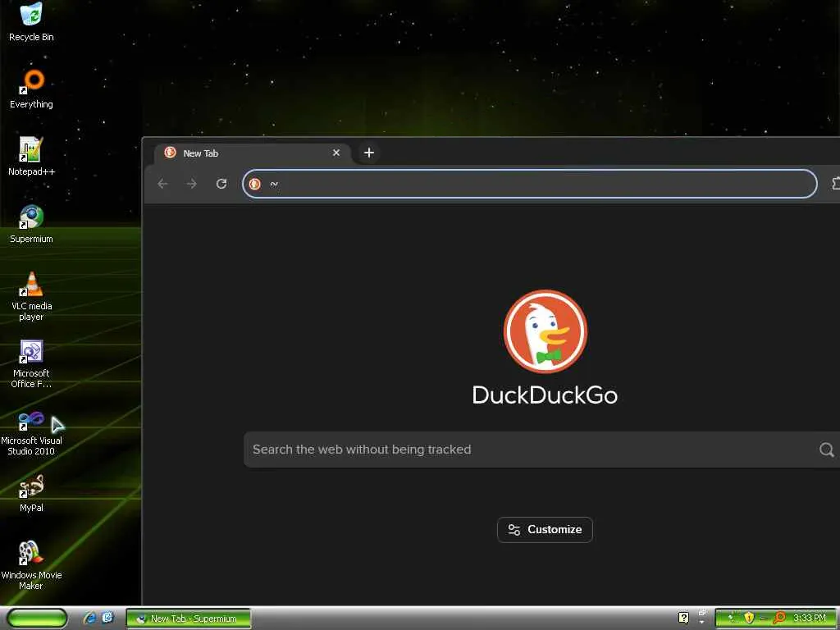
Task: Switch to the New Tab browser tab
Action: pyautogui.click(x=253, y=153)
